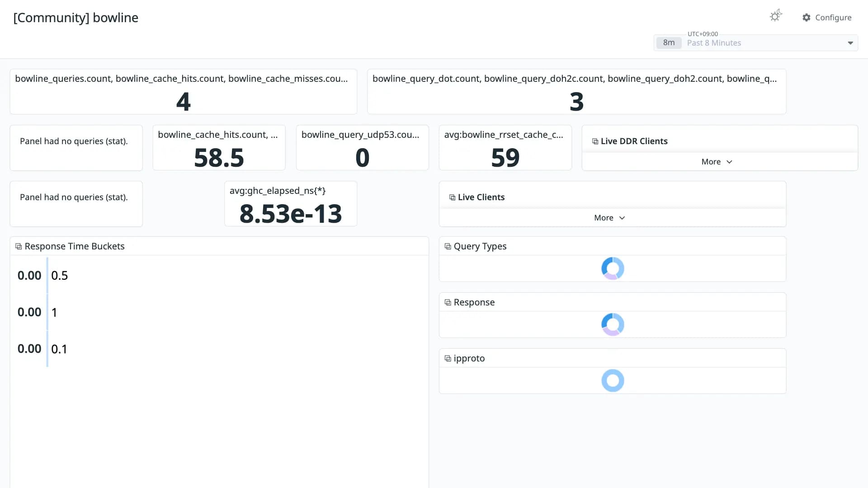Click the ipproto panel icon
868x488 pixels.
click(x=448, y=358)
